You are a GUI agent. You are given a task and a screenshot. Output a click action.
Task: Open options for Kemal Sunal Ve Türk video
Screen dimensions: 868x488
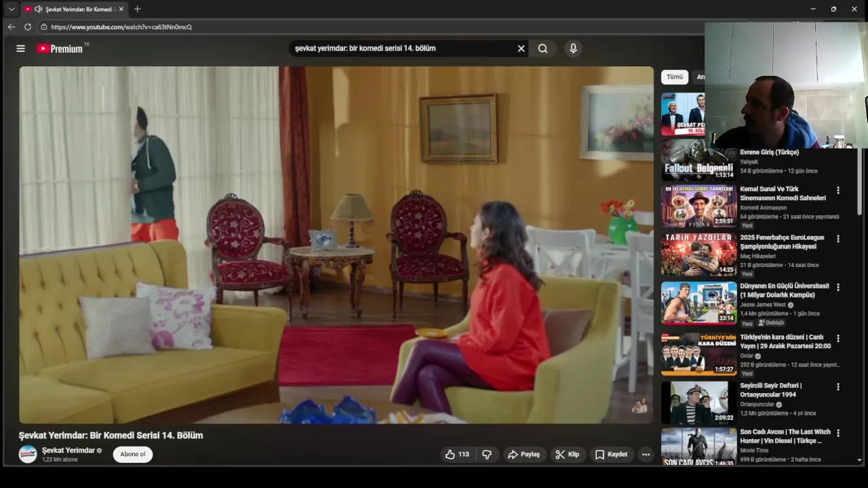coord(838,190)
